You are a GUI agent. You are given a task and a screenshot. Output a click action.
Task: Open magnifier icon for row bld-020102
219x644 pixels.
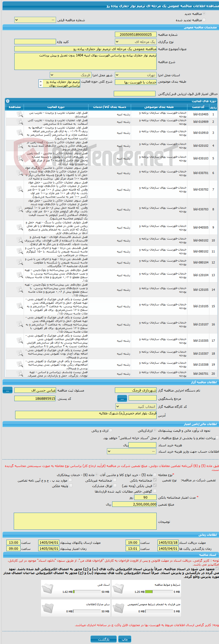(20, 146)
